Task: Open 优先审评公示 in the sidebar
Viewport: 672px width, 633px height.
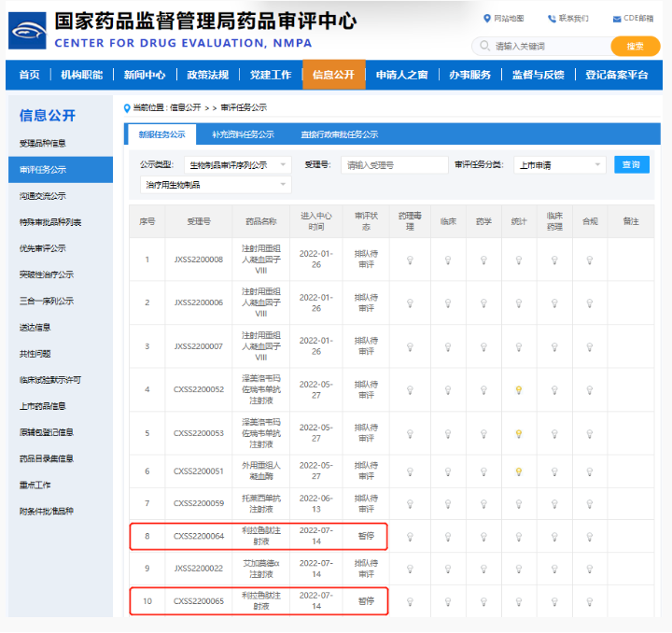Action: [x=42, y=248]
